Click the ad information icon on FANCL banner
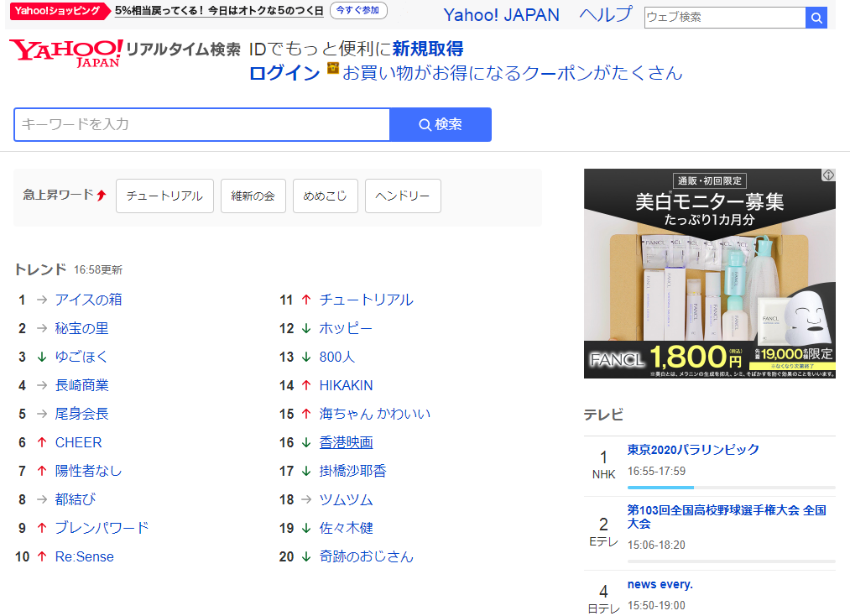 tap(829, 174)
